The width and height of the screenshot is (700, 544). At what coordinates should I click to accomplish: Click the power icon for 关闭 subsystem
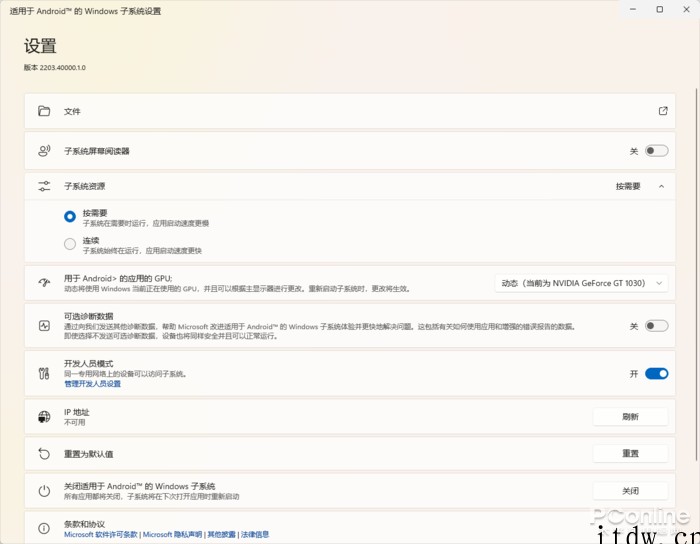[x=44, y=491]
